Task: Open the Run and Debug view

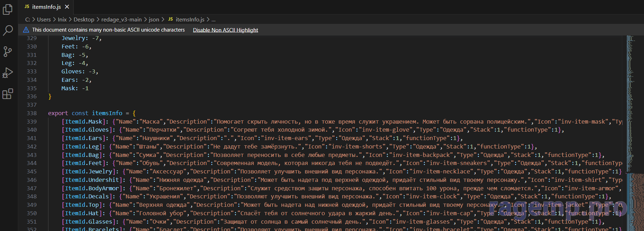Action: (8, 73)
